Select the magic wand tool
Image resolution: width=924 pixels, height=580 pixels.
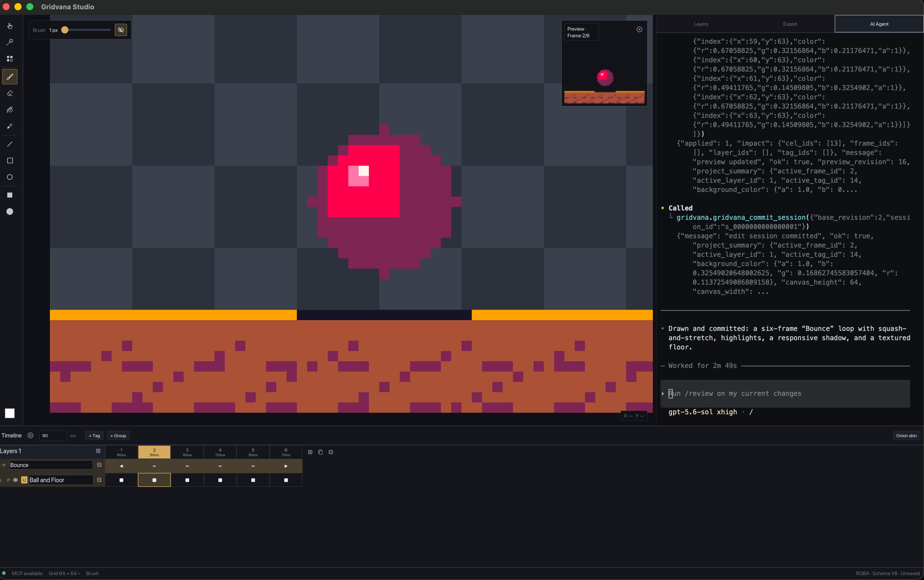pyautogui.click(x=10, y=42)
